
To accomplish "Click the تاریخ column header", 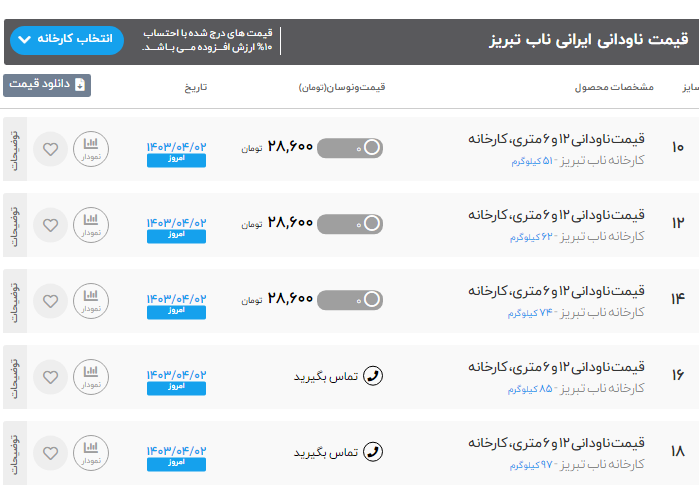I will pos(195,87).
